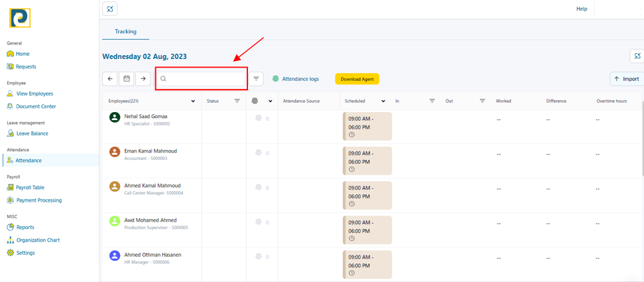
Task: Click the Import button
Action: (x=627, y=79)
